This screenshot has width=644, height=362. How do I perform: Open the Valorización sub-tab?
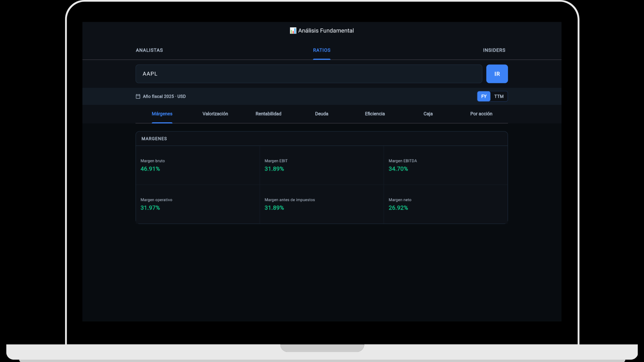[x=215, y=114]
